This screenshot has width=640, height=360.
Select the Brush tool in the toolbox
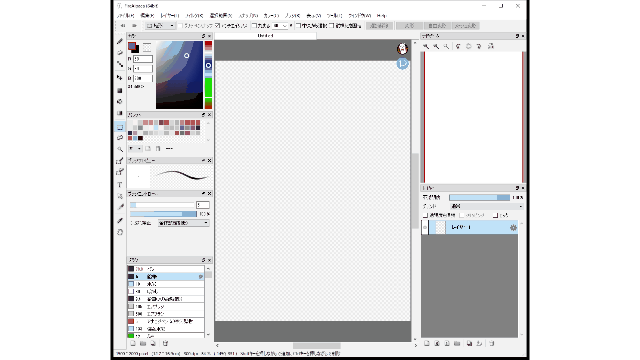coord(120,41)
